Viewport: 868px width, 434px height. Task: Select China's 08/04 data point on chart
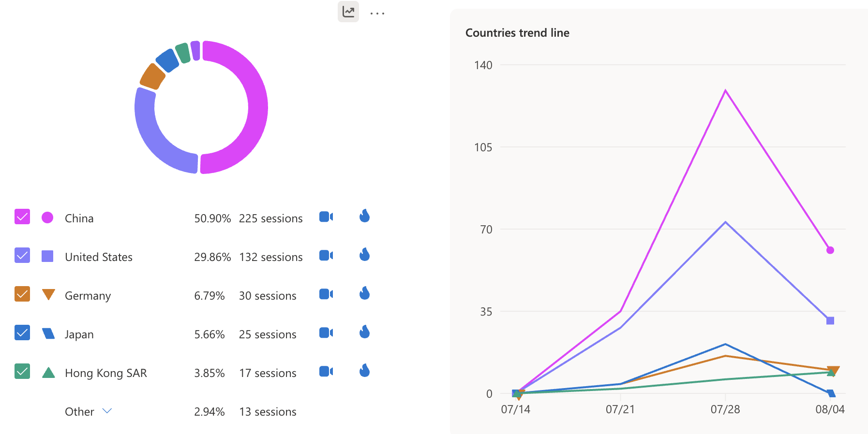(830, 250)
